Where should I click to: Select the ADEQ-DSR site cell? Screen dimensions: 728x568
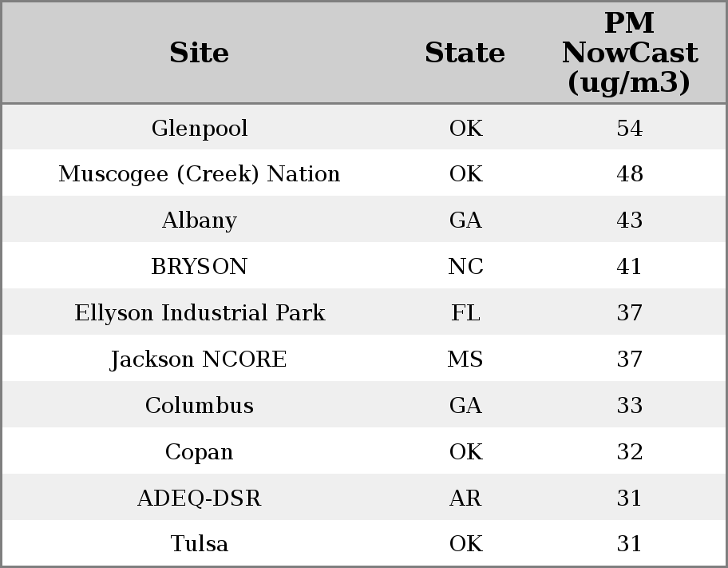point(199,498)
